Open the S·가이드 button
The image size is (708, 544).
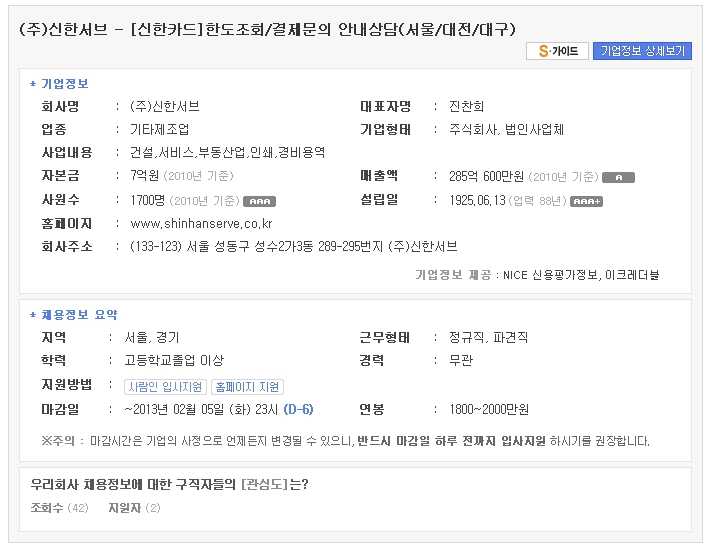557,51
